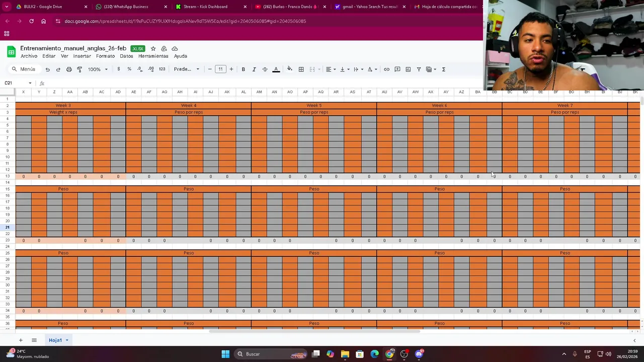Decrease decimal places in the toolbar

click(x=140, y=69)
